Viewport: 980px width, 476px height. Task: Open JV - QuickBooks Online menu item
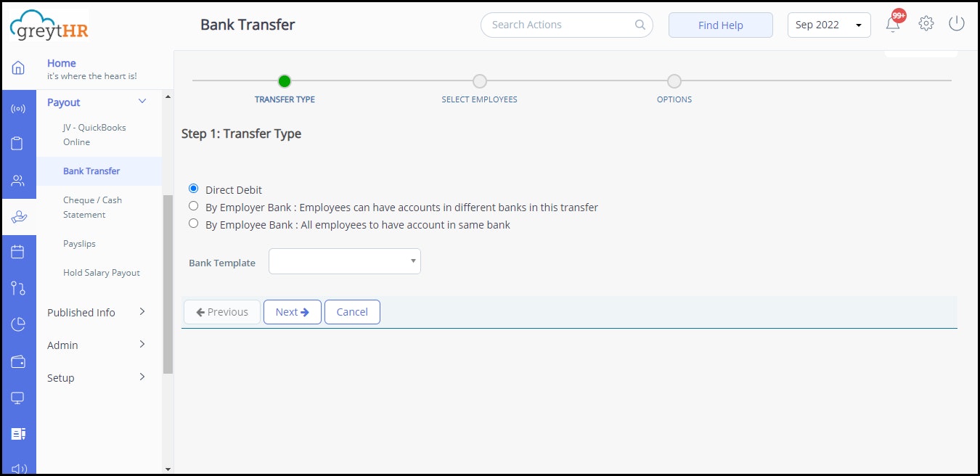[95, 135]
